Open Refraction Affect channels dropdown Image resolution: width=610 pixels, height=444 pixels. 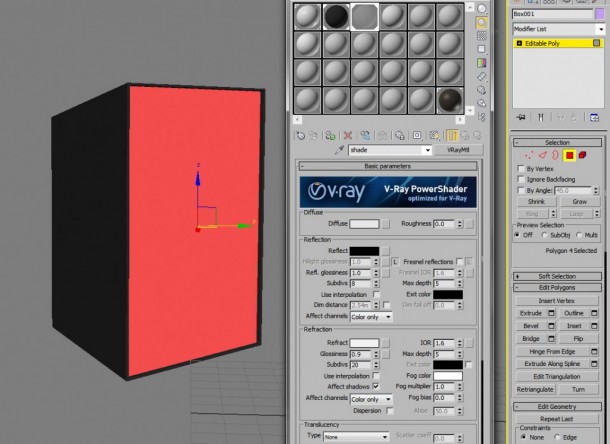pyautogui.click(x=372, y=399)
